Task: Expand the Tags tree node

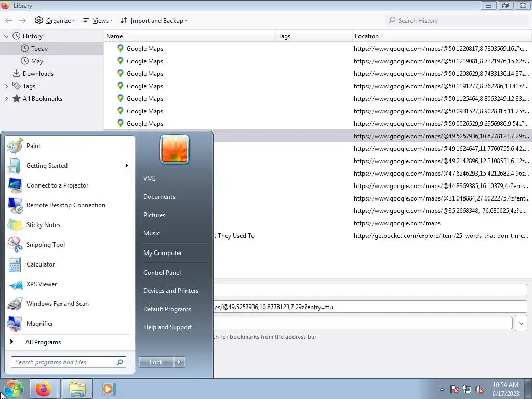Action: click(6, 86)
